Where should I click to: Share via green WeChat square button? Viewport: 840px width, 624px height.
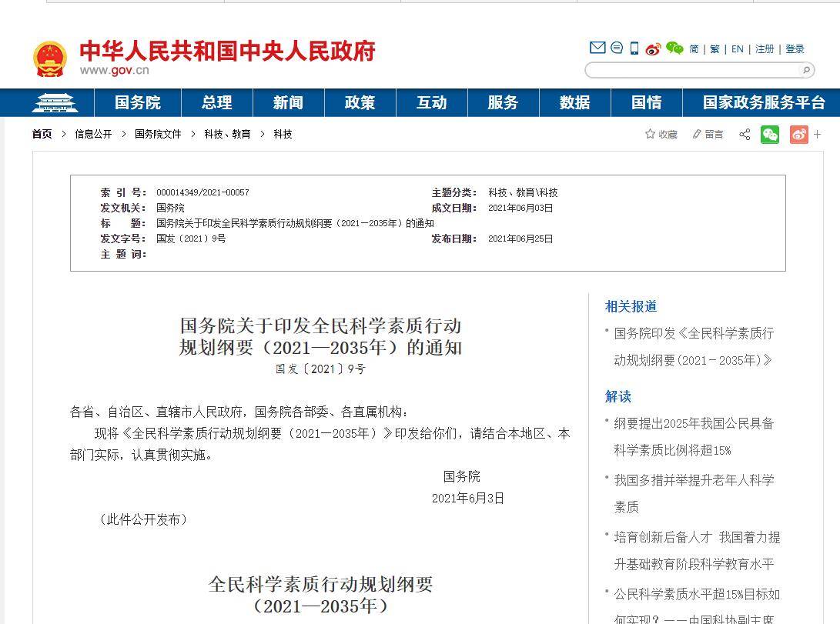click(x=769, y=135)
